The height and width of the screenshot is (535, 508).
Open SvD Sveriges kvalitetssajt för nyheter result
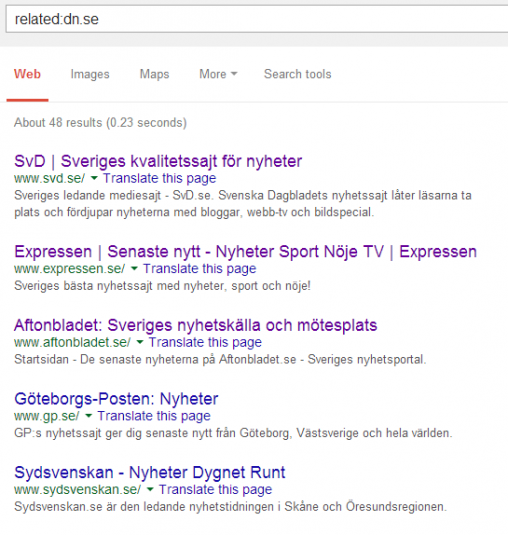click(x=158, y=161)
